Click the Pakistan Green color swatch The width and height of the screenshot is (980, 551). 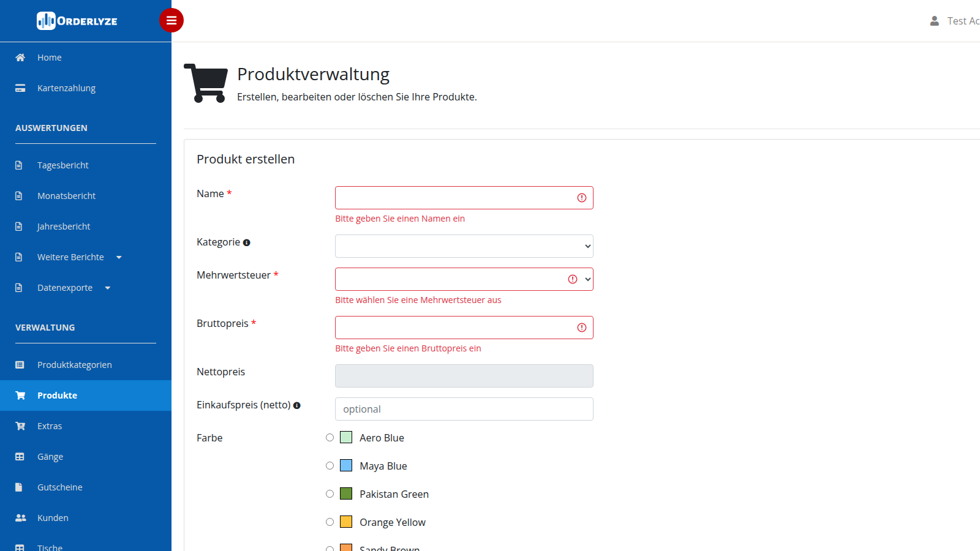click(x=346, y=493)
